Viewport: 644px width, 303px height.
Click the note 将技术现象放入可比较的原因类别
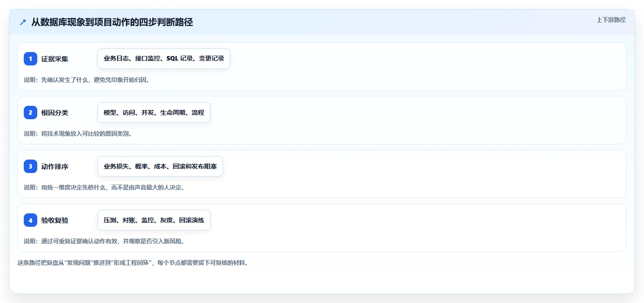point(78,134)
